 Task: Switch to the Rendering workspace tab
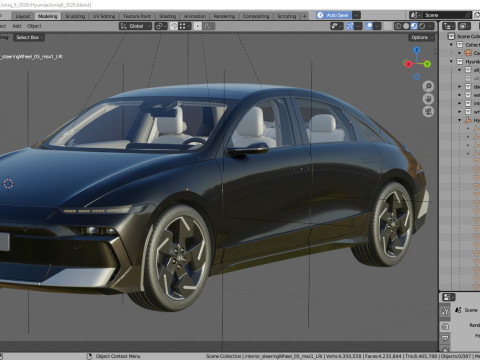point(224,16)
